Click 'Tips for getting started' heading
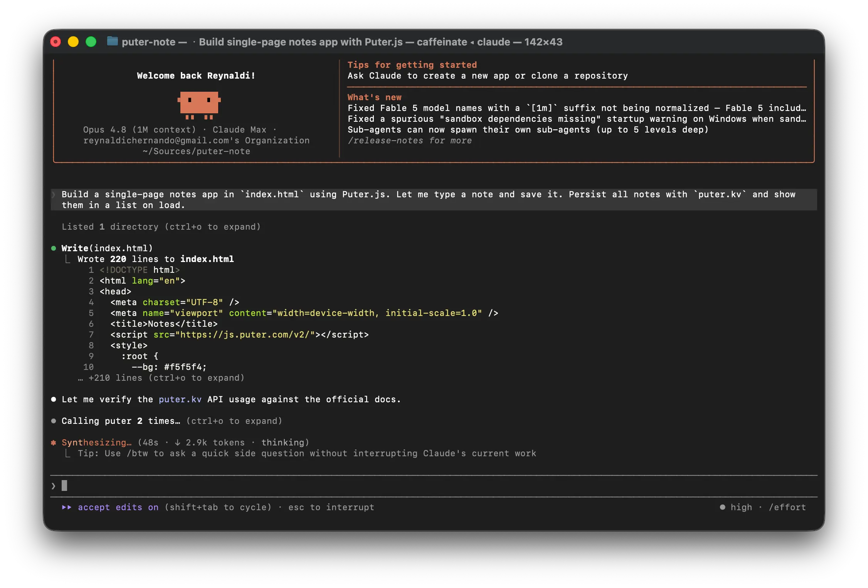This screenshot has width=868, height=588. tap(412, 65)
